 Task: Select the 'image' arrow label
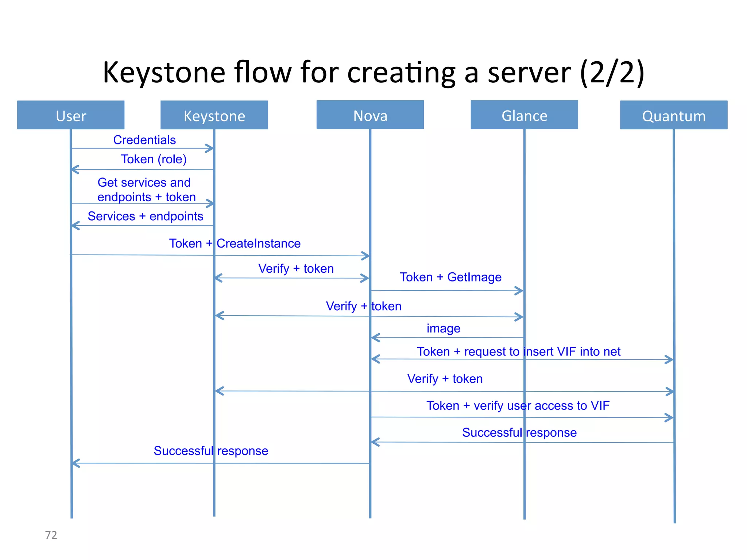[443, 328]
